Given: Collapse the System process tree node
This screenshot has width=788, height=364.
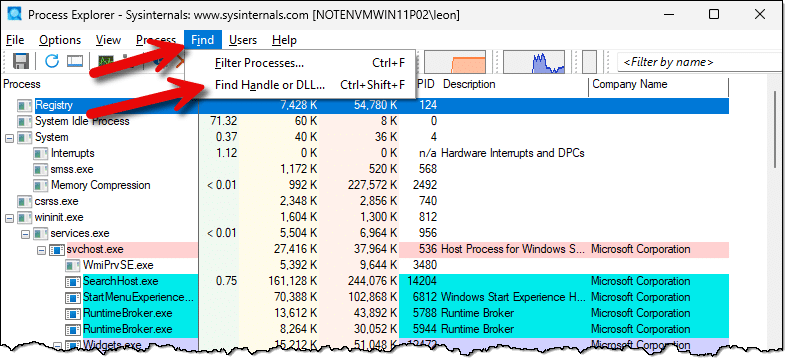Looking at the screenshot, I should [x=9, y=137].
